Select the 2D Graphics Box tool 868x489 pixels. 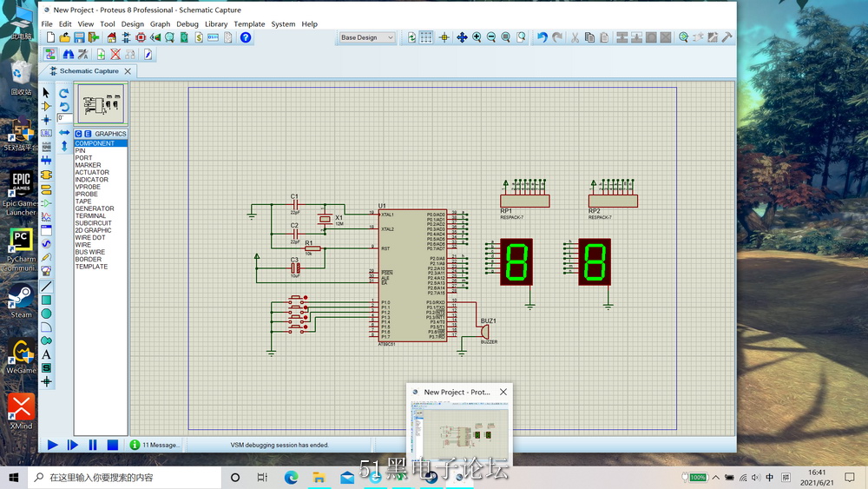[x=46, y=301]
